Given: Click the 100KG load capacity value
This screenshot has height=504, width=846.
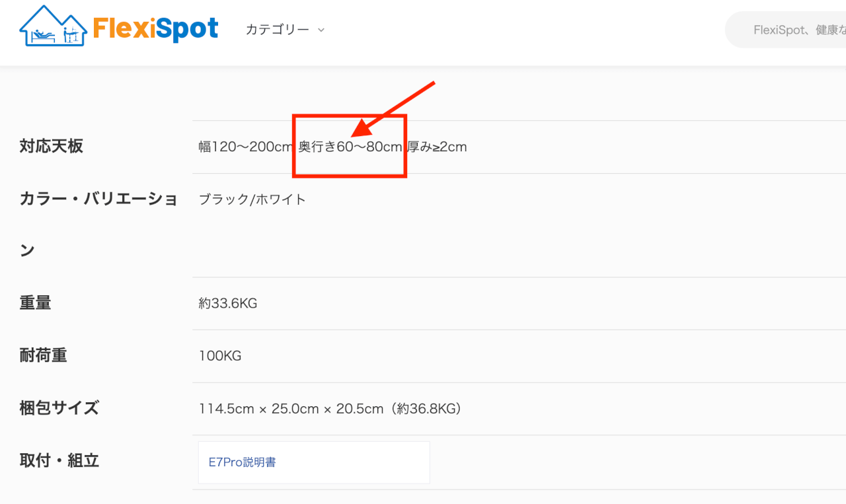Looking at the screenshot, I should point(220,356).
